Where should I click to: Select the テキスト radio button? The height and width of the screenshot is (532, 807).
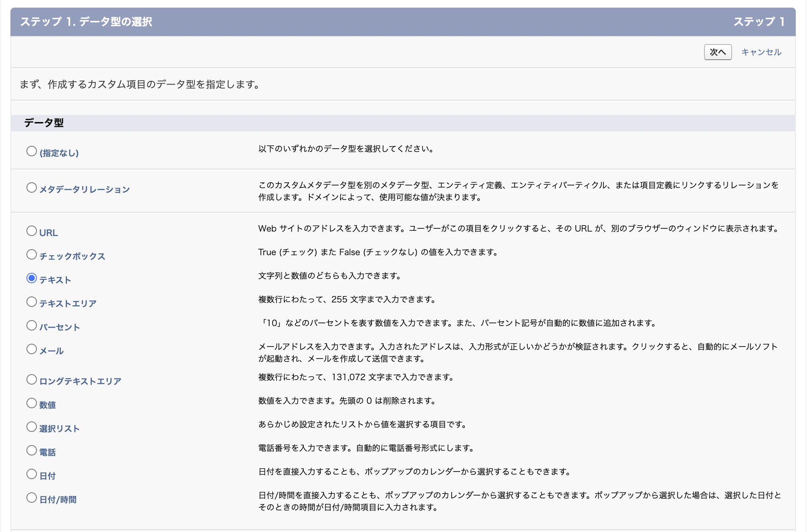click(32, 278)
